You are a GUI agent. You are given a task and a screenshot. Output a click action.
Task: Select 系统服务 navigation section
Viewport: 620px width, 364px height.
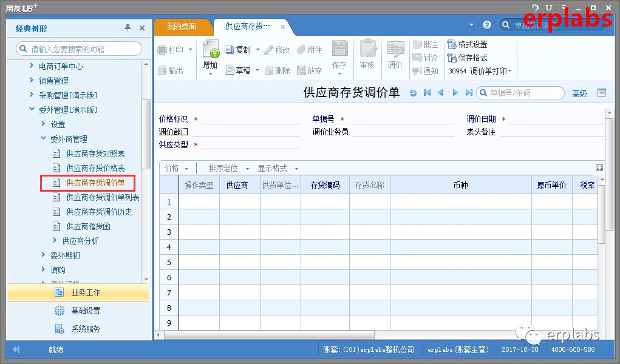click(x=78, y=329)
